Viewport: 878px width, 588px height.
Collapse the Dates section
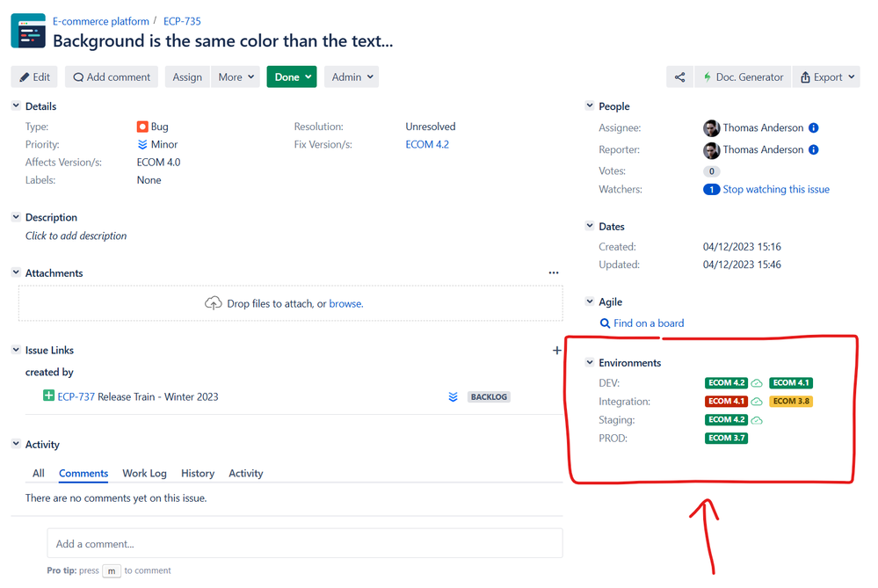[x=589, y=226]
